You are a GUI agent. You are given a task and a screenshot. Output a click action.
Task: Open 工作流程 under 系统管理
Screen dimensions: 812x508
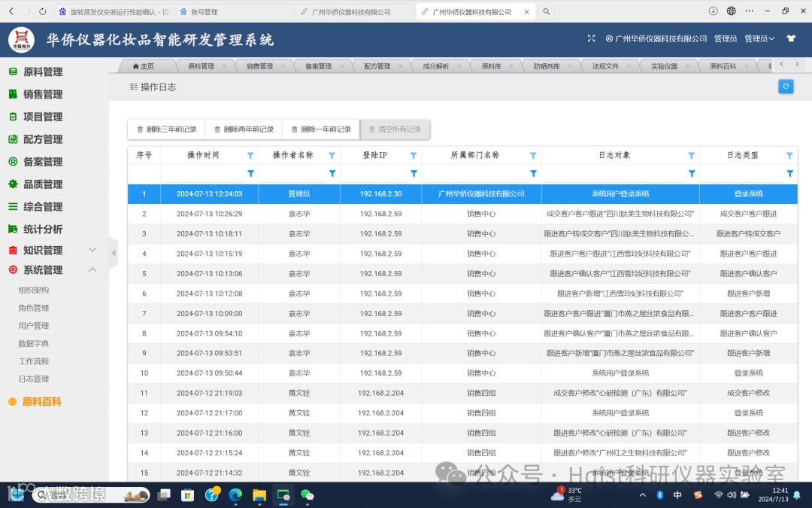point(34,361)
